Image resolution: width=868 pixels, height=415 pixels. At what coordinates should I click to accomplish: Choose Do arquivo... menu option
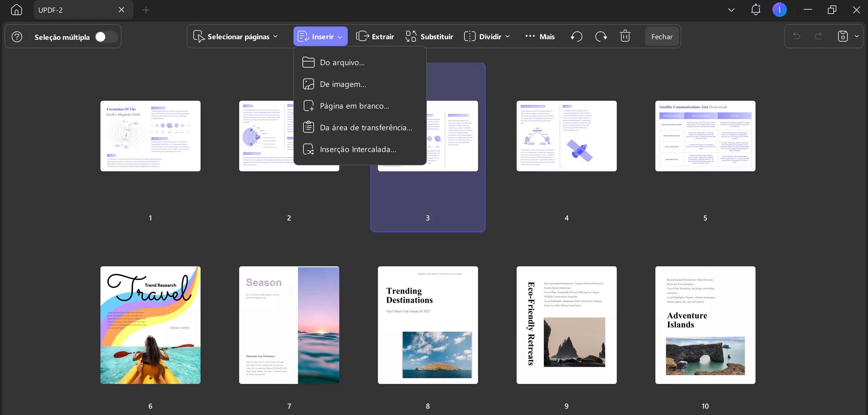[x=342, y=62]
